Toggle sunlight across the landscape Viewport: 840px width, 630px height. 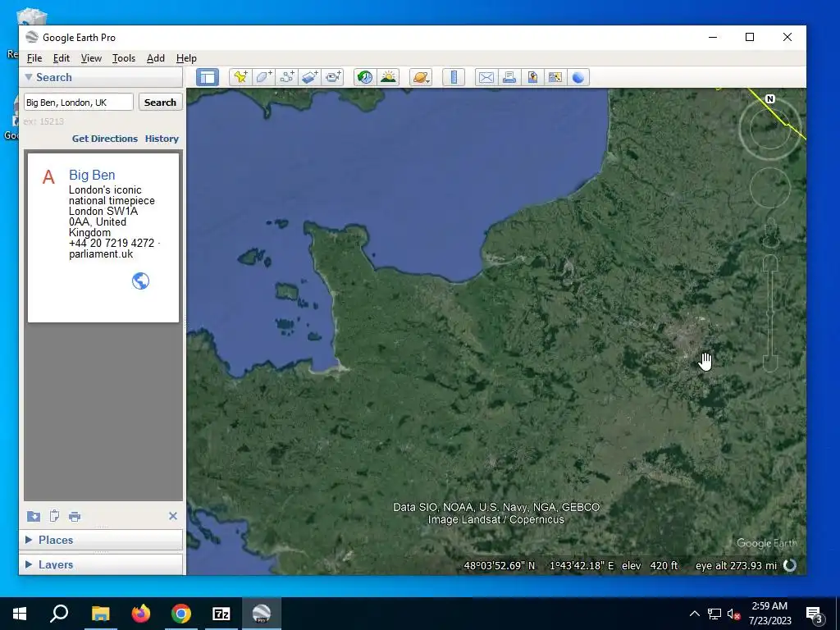pos(388,77)
